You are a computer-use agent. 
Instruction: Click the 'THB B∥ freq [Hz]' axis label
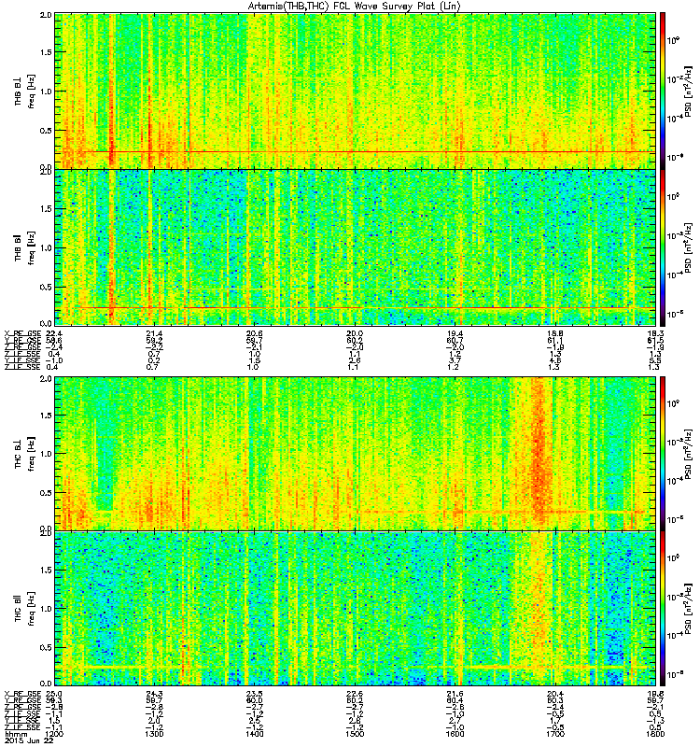(x=24, y=247)
